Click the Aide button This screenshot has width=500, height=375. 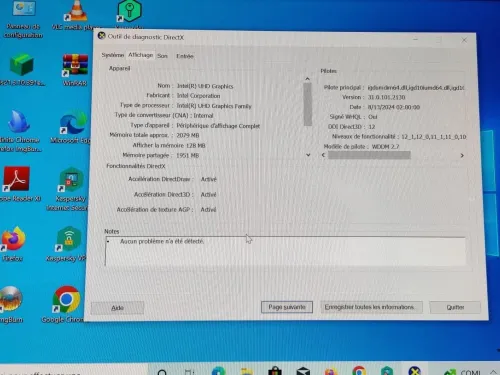[x=117, y=308]
